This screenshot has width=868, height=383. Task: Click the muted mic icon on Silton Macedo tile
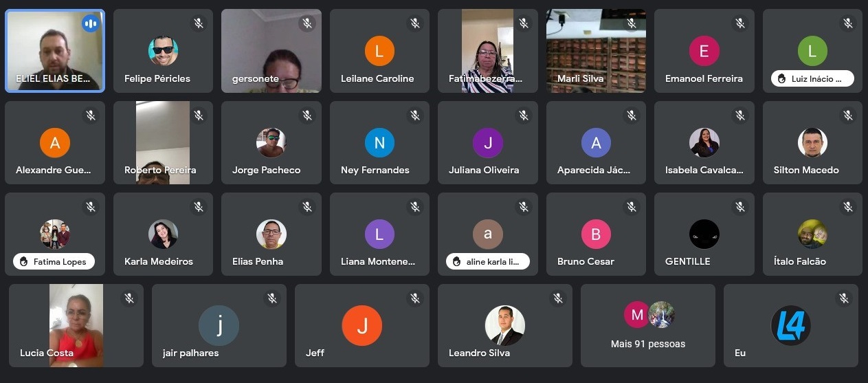[848, 115]
